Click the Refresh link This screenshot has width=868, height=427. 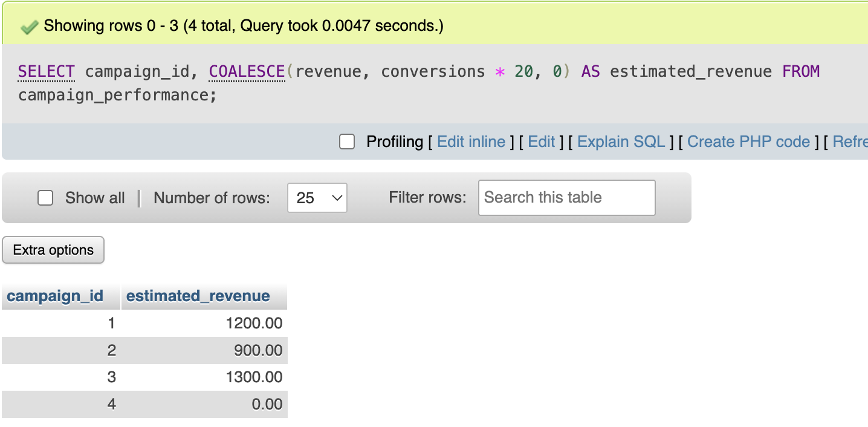tap(852, 142)
